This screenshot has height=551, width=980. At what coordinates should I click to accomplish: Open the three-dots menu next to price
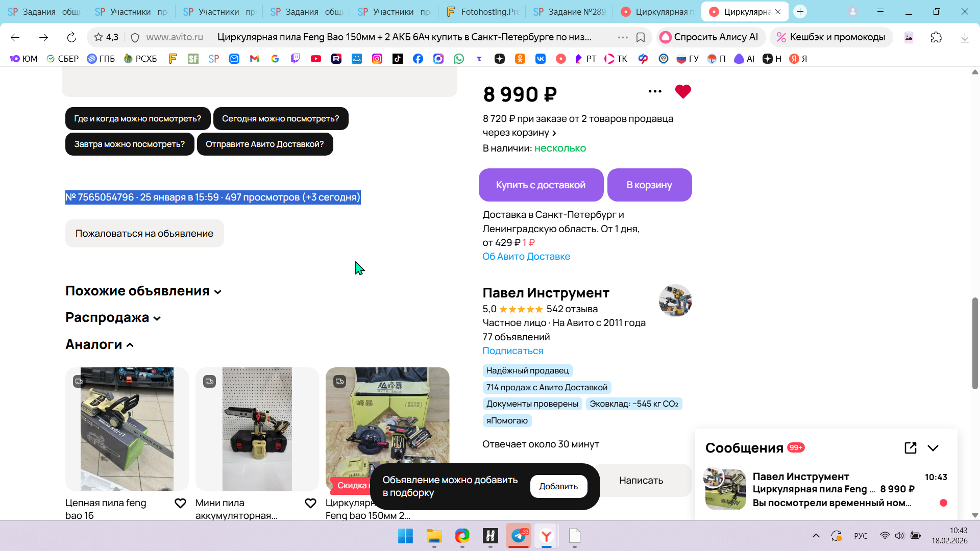(655, 92)
